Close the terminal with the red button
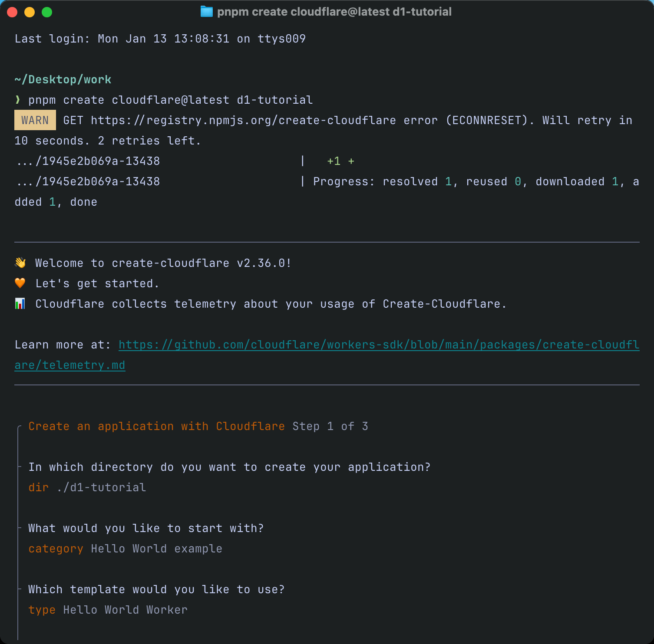The width and height of the screenshot is (654, 644). pyautogui.click(x=12, y=12)
